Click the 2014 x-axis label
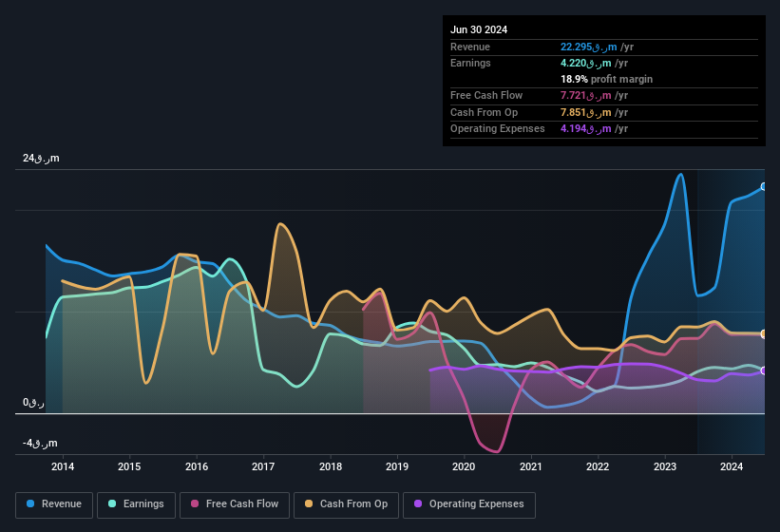Screen dimensions: 780x532 tap(63, 466)
